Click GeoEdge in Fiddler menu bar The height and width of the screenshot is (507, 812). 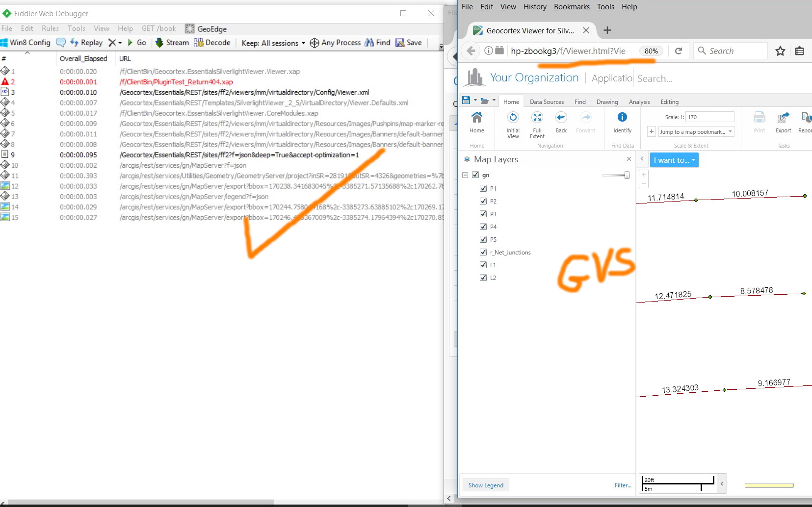(206, 29)
